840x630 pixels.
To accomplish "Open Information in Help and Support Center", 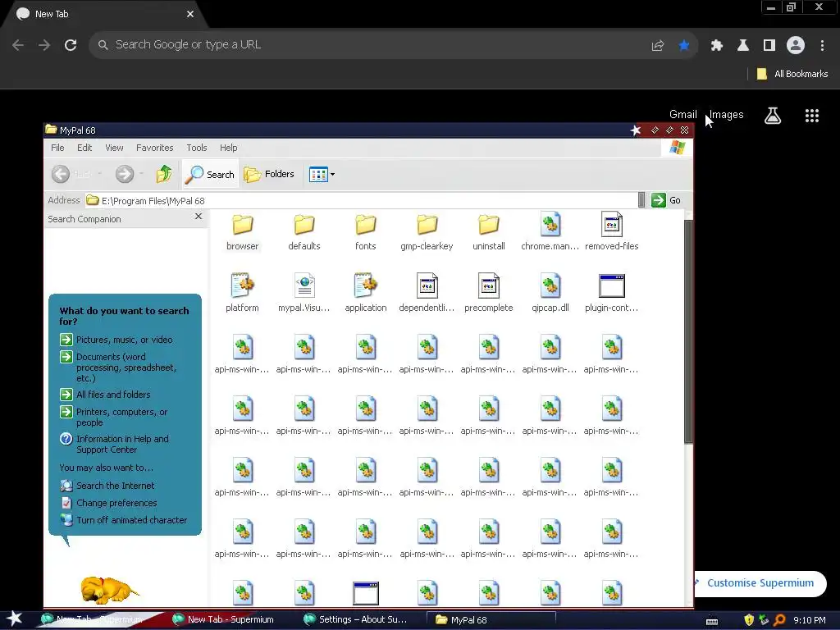I will tap(114, 444).
